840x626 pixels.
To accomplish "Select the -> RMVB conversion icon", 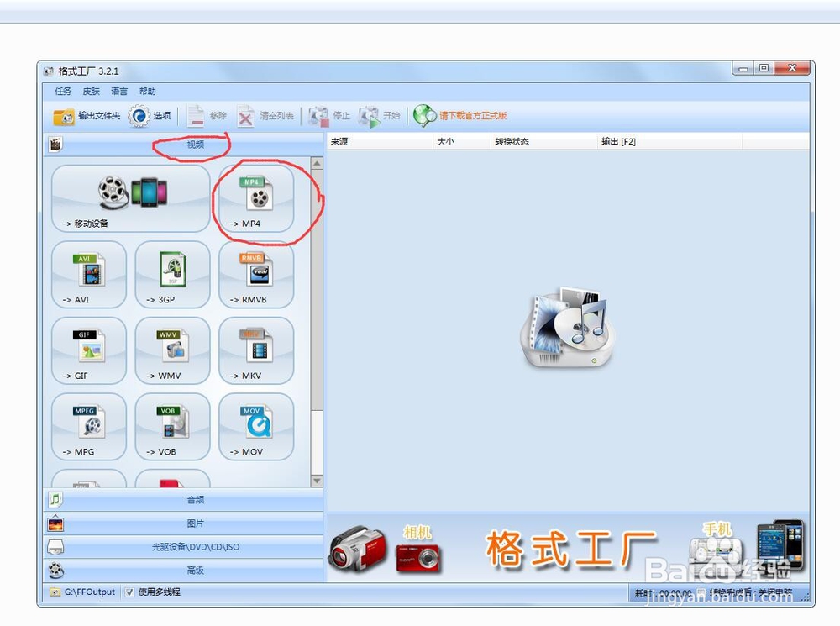I will tap(256, 275).
